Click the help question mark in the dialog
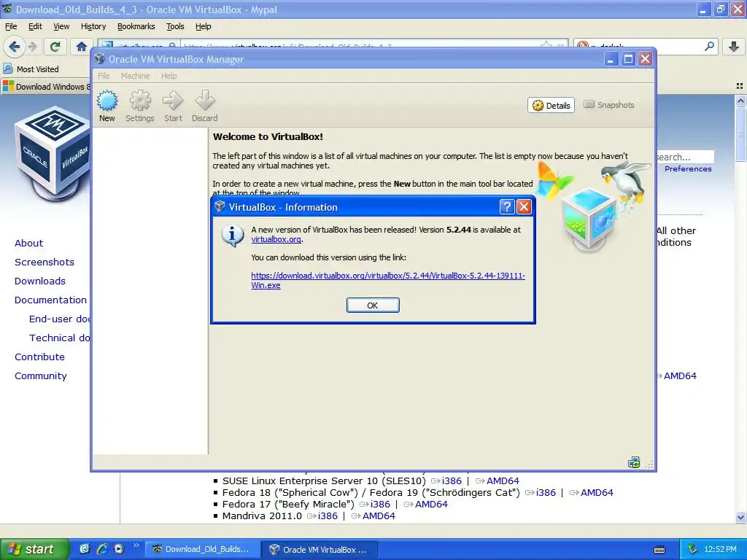Image resolution: width=747 pixels, height=560 pixels. click(x=507, y=206)
